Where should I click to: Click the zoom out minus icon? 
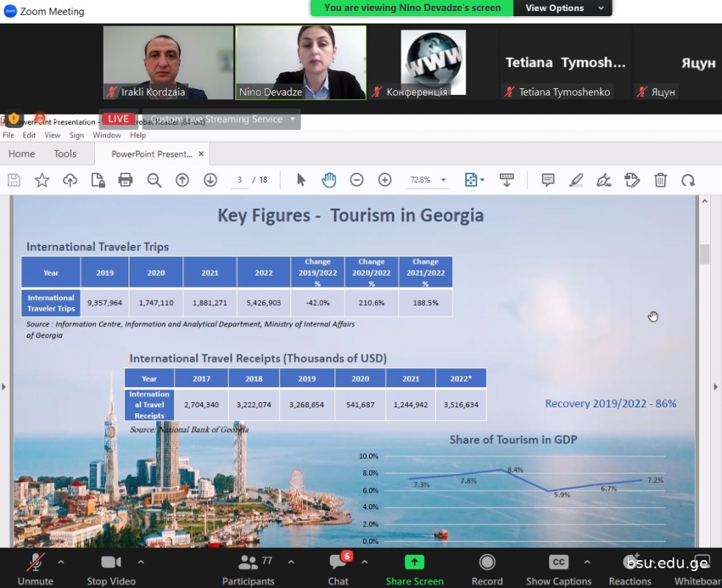click(357, 180)
